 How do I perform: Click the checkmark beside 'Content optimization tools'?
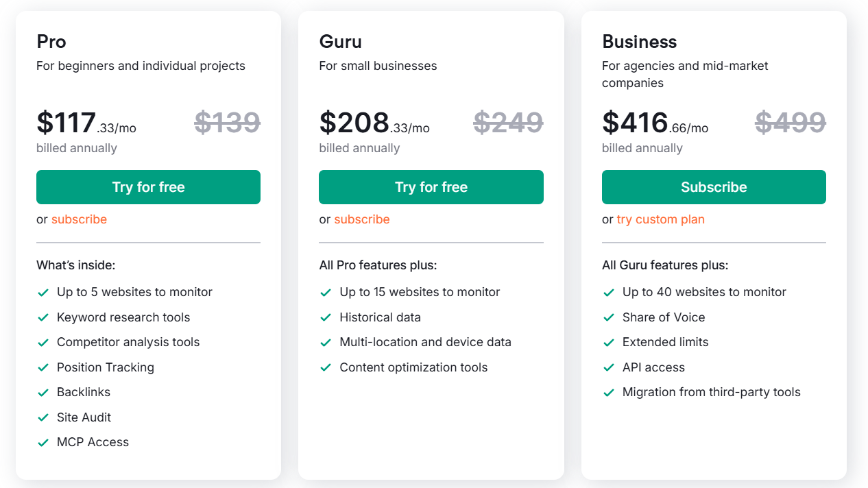coord(326,367)
